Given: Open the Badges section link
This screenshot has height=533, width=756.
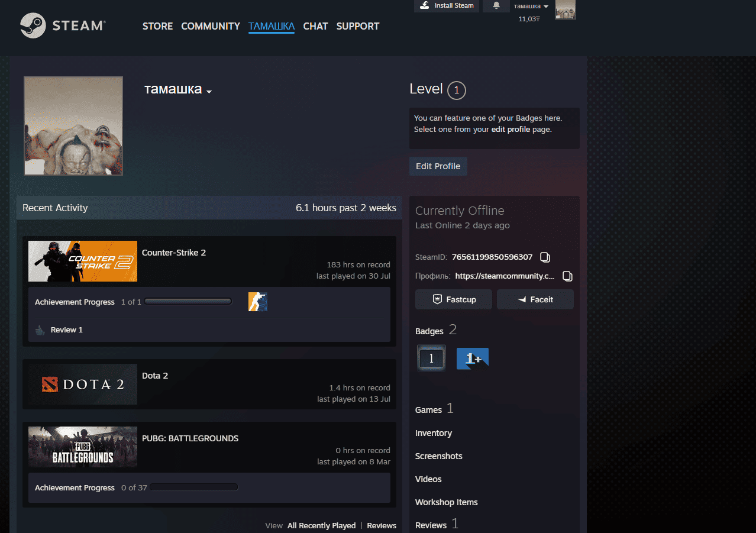Looking at the screenshot, I should [429, 331].
